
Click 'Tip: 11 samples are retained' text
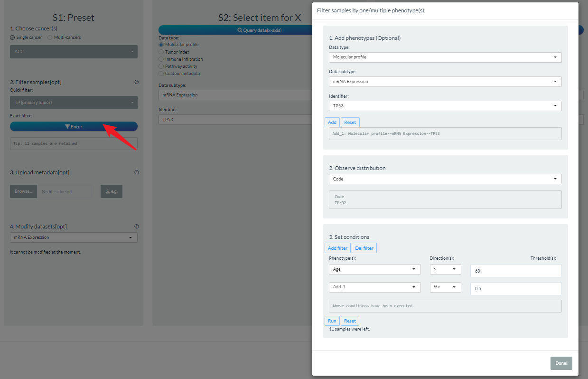[x=46, y=143]
